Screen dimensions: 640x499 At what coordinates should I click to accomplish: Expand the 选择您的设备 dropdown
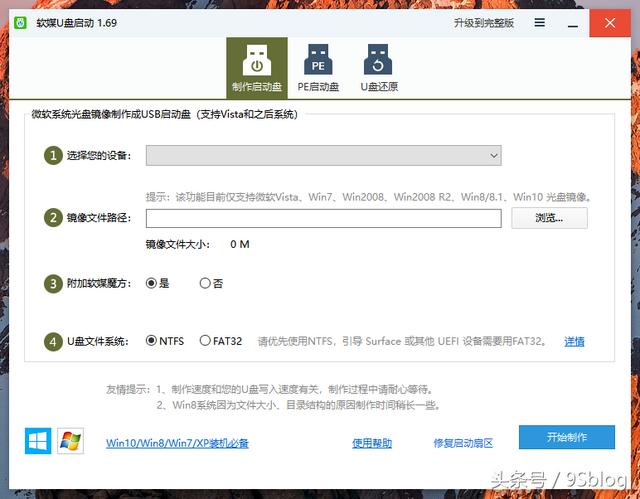pyautogui.click(x=324, y=155)
